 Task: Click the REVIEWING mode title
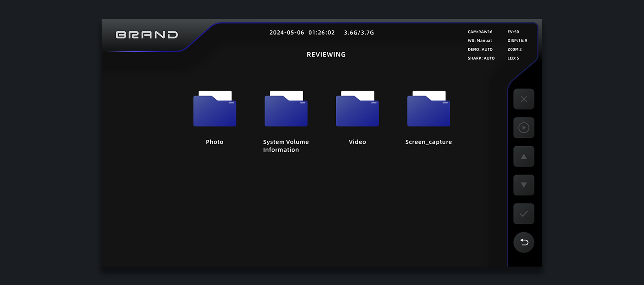[326, 55]
